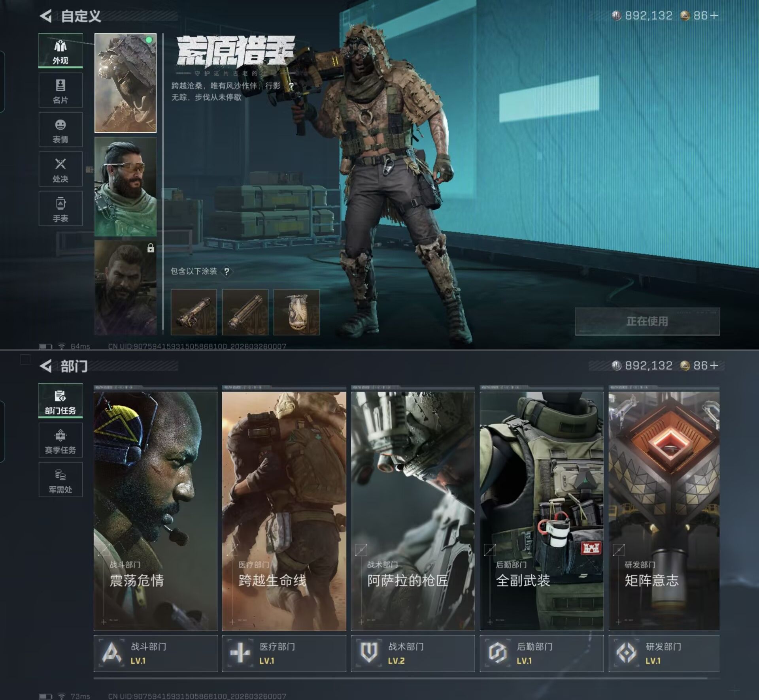The width and height of the screenshot is (759, 700).
Task: Select the locked operator skin thumbnail
Action: (x=125, y=288)
